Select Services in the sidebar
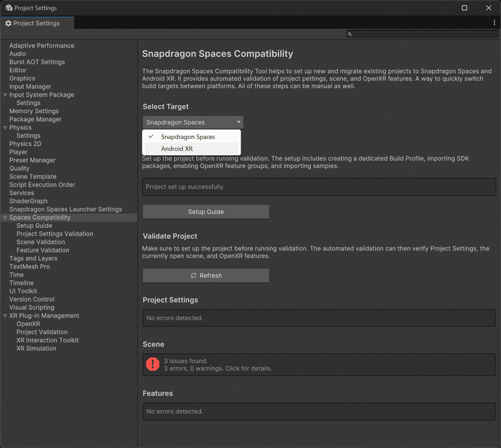The height and width of the screenshot is (448, 501). (x=21, y=193)
